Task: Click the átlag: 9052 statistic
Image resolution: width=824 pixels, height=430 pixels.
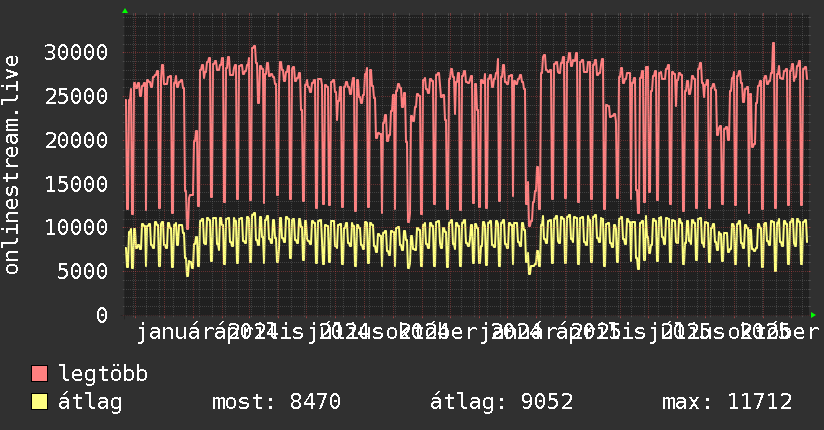Action: click(x=501, y=402)
